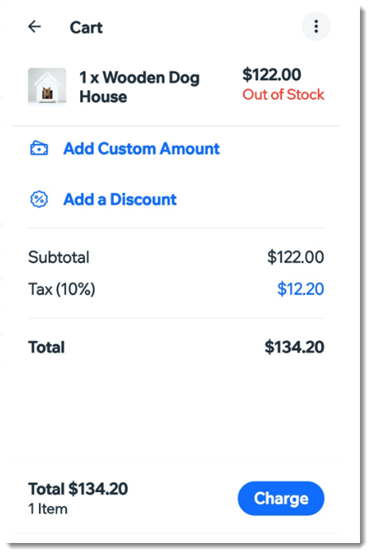Viewport: 372px width, 555px height.
Task: Click the Subtotal label
Action: 59,257
